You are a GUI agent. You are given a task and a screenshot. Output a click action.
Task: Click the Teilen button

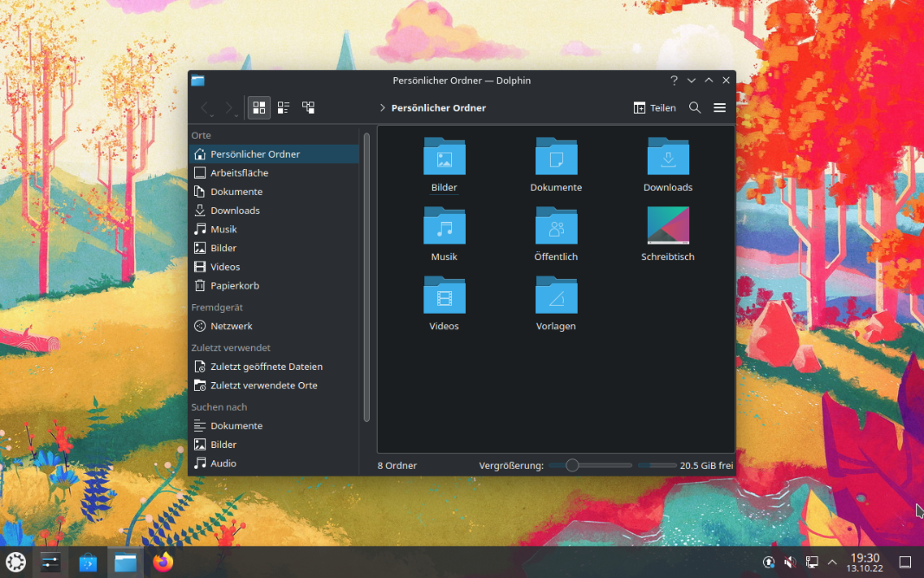tap(655, 107)
